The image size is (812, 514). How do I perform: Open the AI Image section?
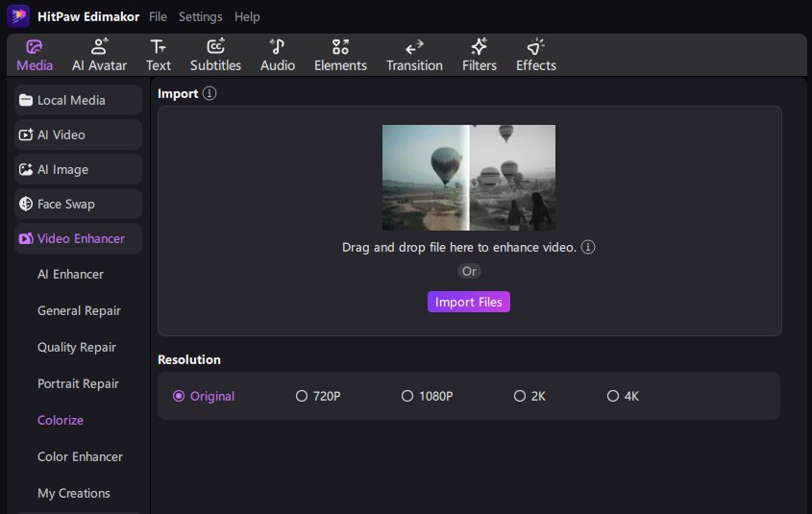point(78,169)
